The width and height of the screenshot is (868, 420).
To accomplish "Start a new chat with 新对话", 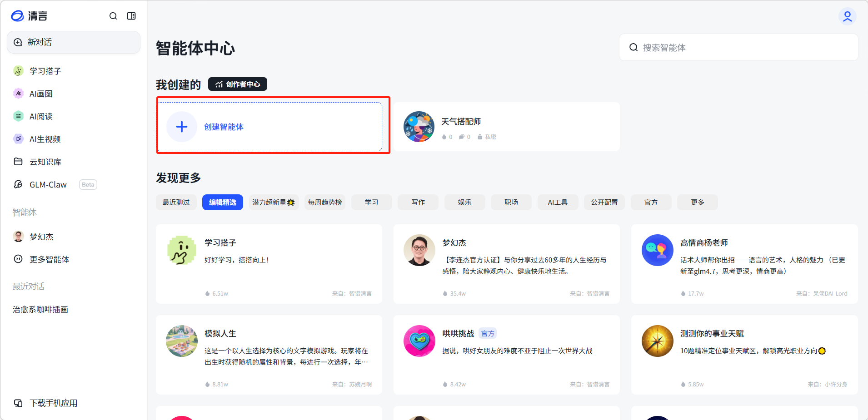I will (x=74, y=42).
